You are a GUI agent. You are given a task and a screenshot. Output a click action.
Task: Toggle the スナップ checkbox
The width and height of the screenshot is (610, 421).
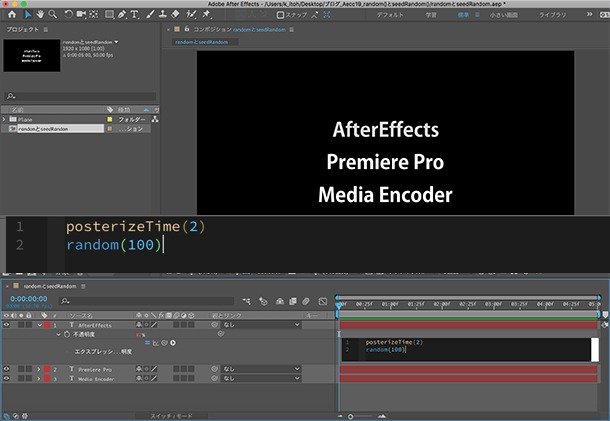click(x=280, y=15)
